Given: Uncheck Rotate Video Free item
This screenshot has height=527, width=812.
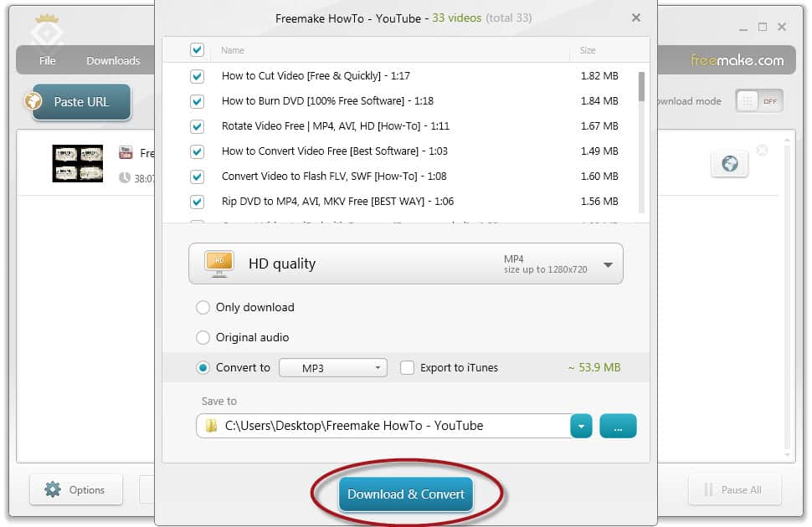Looking at the screenshot, I should (197, 126).
